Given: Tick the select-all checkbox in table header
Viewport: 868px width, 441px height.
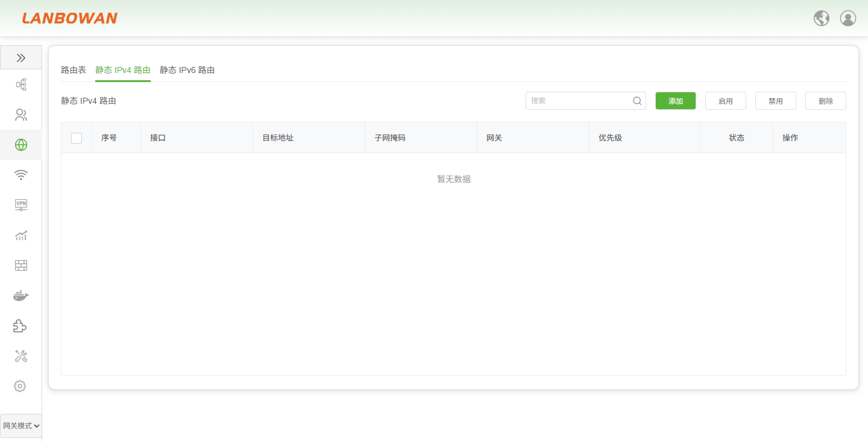Looking at the screenshot, I should point(77,138).
